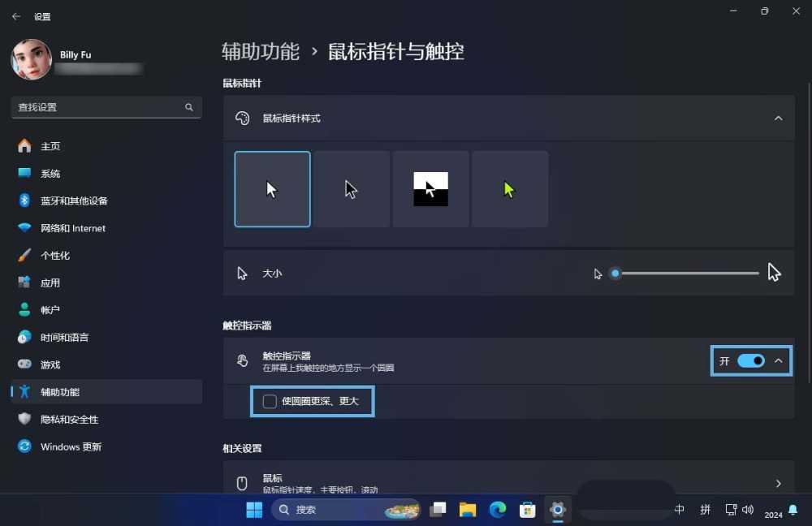This screenshot has height=526, width=812.
Task: Collapse the 鼠标指针样式 section
Action: point(778,118)
